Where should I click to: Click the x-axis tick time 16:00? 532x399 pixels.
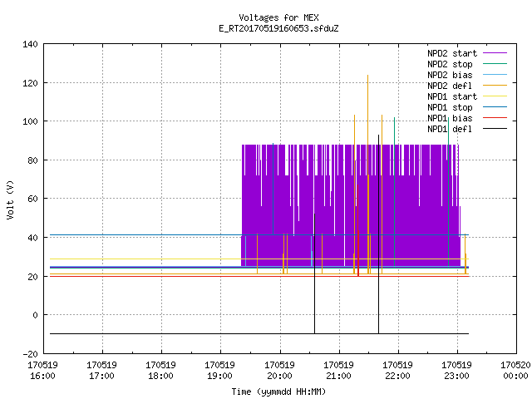(42, 377)
